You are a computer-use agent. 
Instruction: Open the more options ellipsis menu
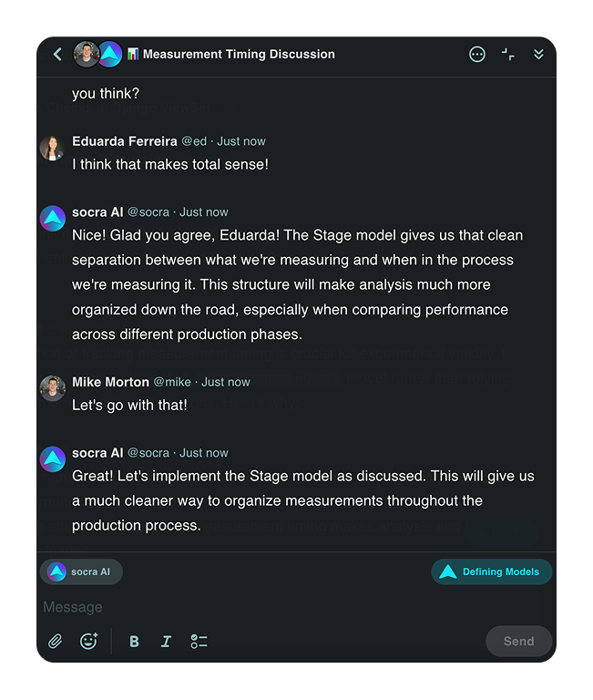coord(477,55)
